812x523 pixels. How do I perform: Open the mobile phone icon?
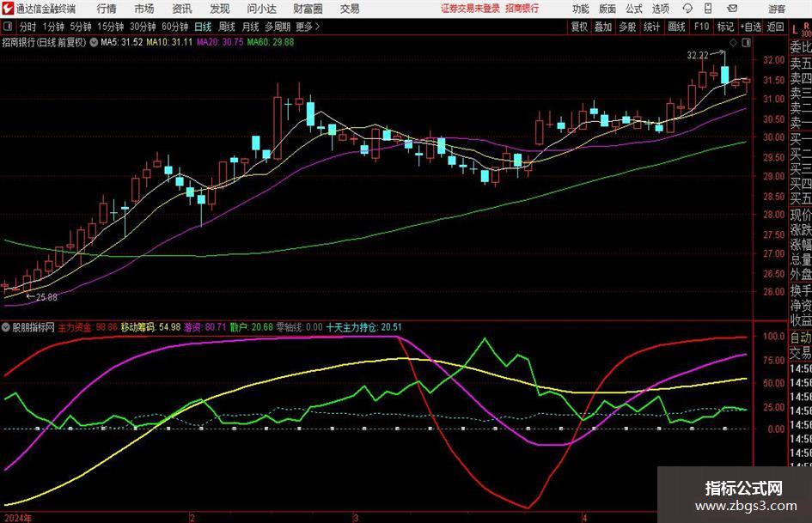[x=708, y=9]
